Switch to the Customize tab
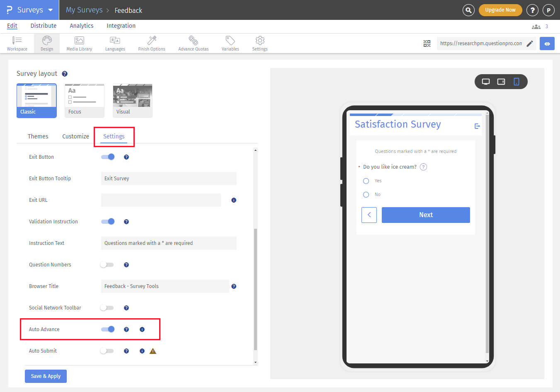Viewport: 560px width, 392px height. tap(75, 136)
